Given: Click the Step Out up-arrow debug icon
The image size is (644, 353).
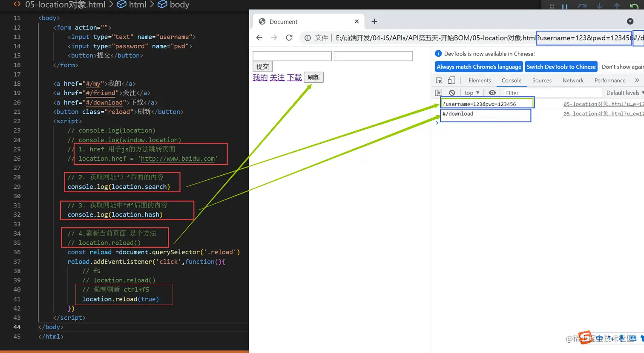Looking at the screenshot, I should (x=617, y=6).
